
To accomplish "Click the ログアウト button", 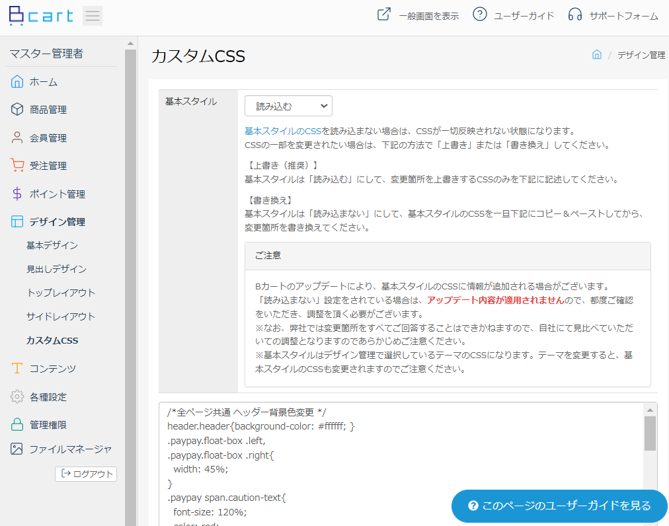I will coord(86,474).
